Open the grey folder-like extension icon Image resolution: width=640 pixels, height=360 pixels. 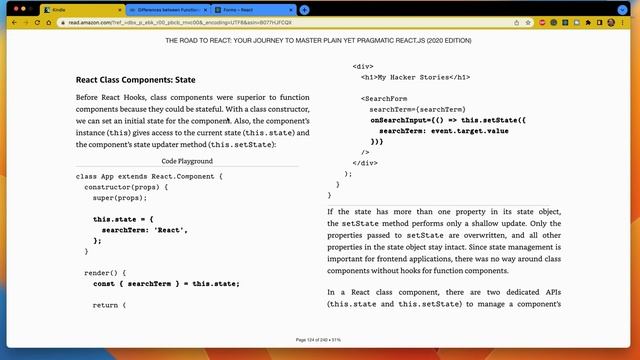click(x=576, y=22)
